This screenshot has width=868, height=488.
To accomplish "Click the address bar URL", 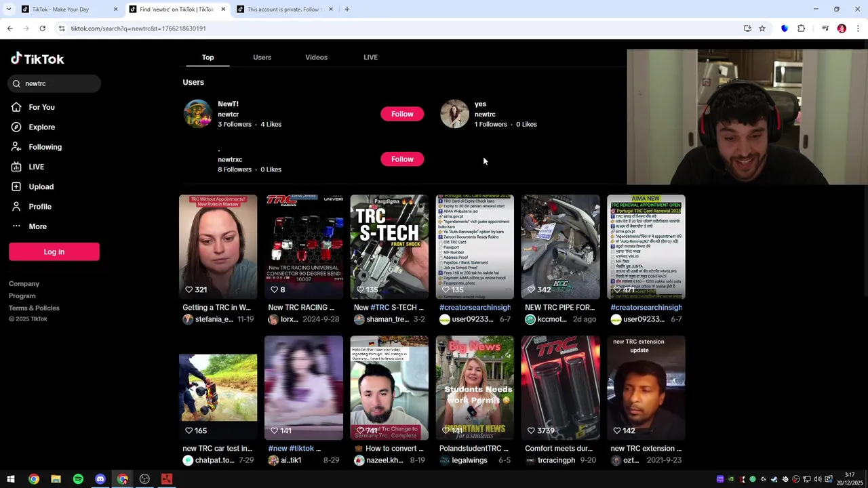I will tap(138, 28).
